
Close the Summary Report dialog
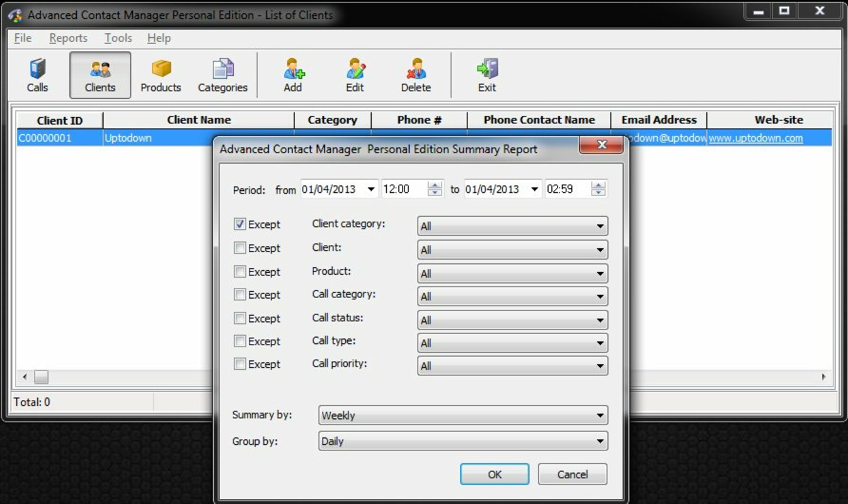click(601, 145)
